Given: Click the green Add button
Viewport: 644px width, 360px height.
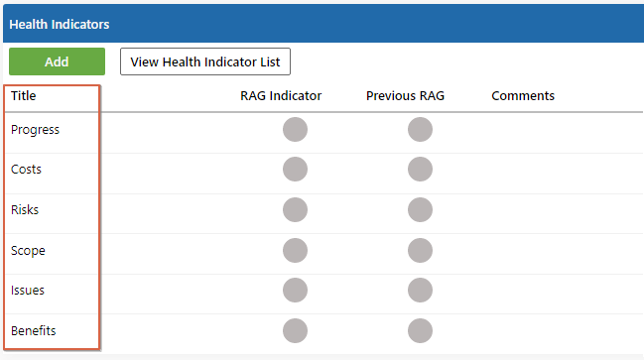Looking at the screenshot, I should pos(58,61).
